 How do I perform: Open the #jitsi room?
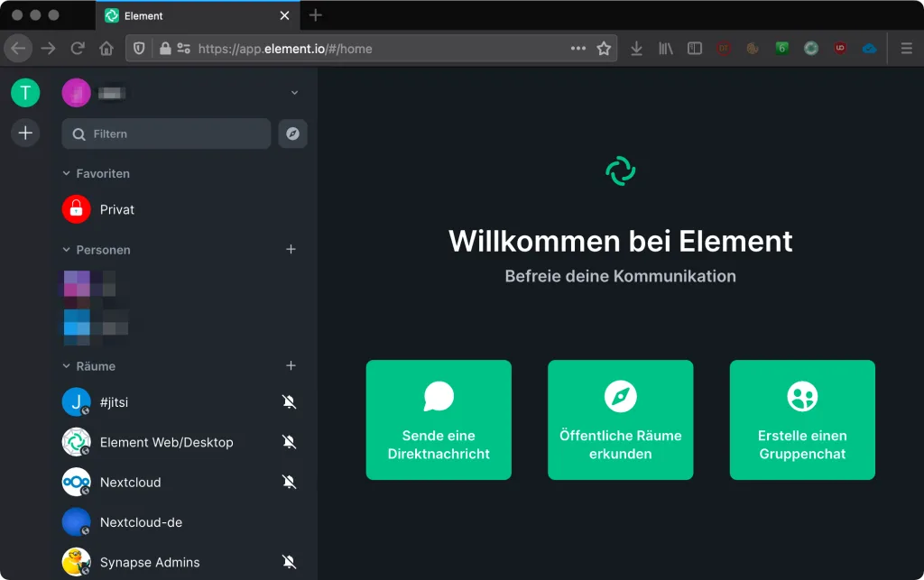click(182, 402)
